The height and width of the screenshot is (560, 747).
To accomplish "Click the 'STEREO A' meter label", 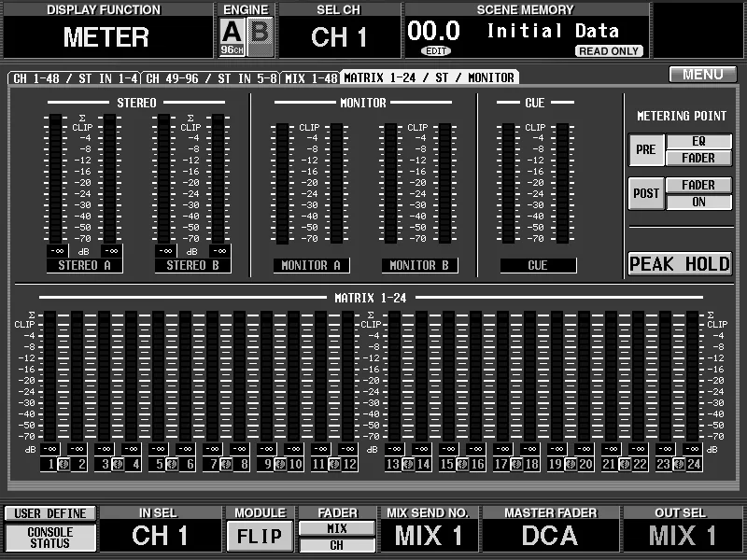I will tap(84, 265).
